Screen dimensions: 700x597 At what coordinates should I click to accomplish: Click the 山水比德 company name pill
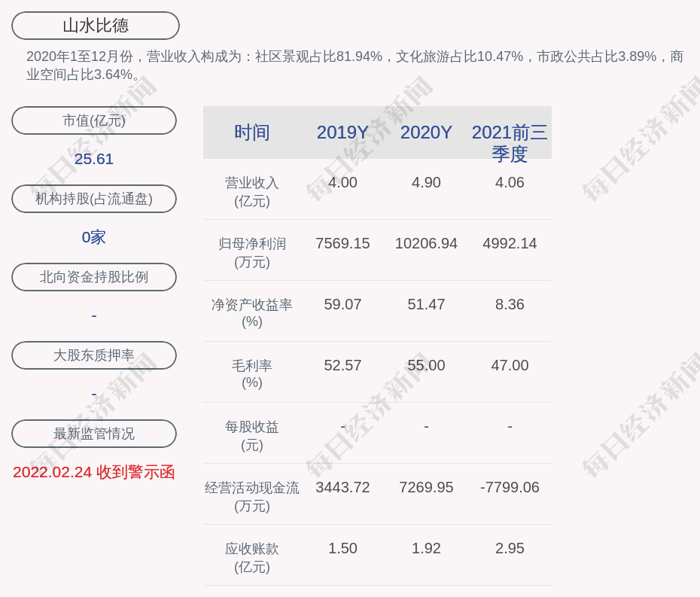(x=96, y=26)
